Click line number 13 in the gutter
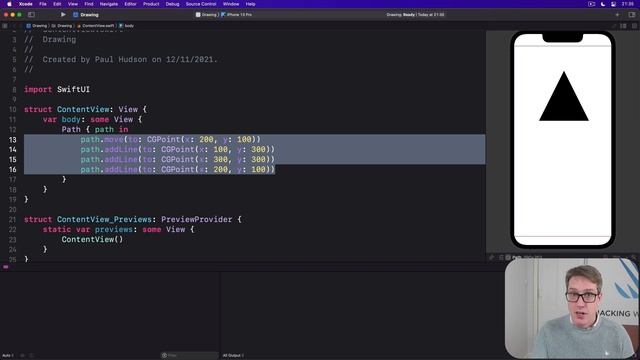Image resolution: width=640 pixels, height=360 pixels. point(13,140)
